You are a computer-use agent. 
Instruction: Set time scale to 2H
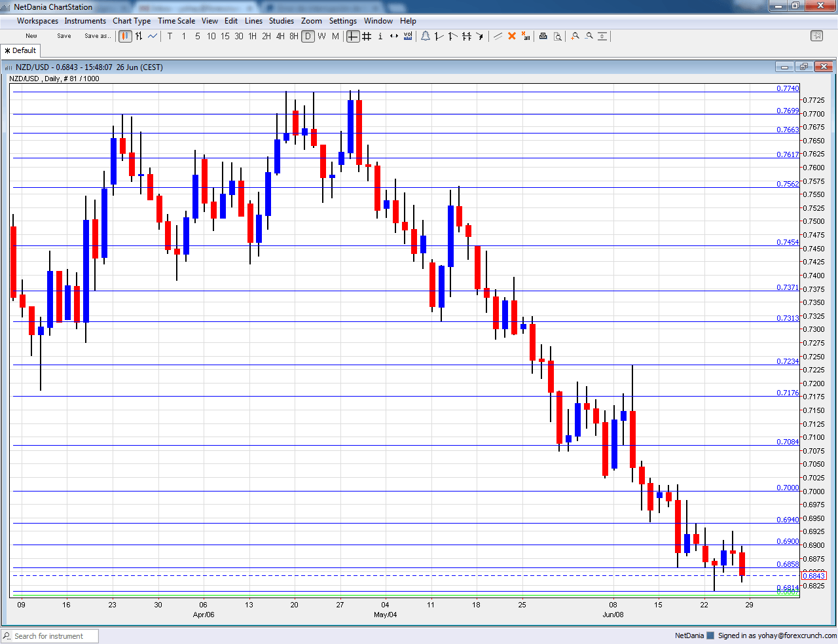pyautogui.click(x=266, y=36)
